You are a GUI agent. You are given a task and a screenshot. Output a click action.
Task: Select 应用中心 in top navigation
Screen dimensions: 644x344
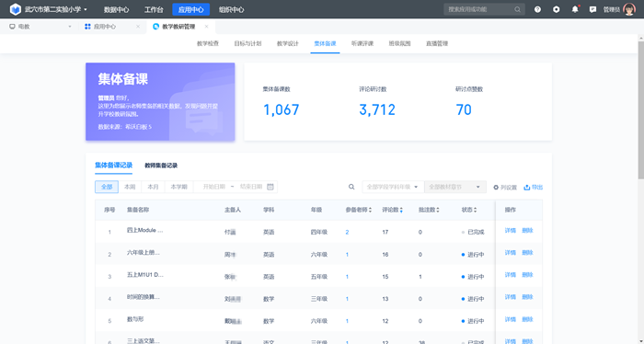point(191,9)
